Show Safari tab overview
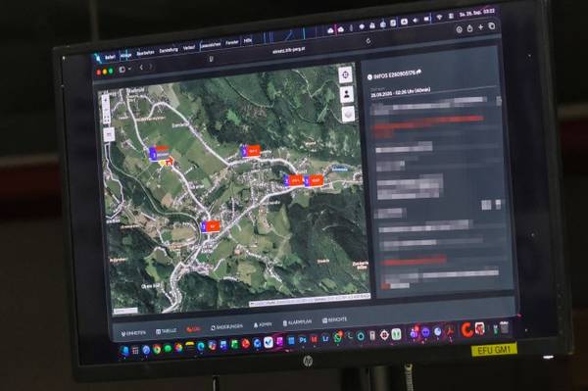 point(492,25)
